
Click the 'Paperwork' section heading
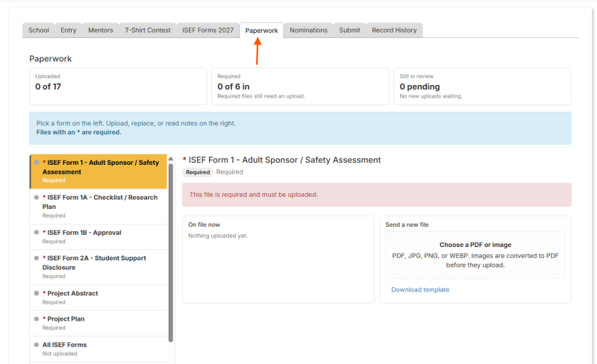[50, 59]
